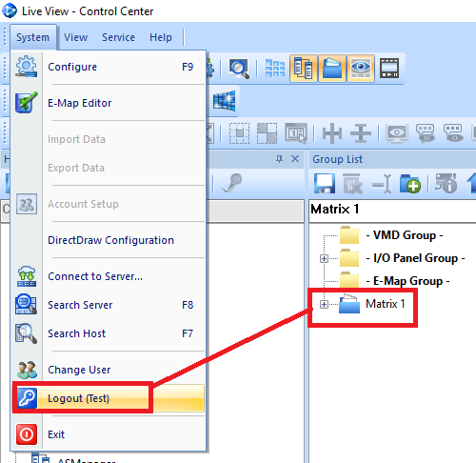The width and height of the screenshot is (476, 463).
Task: Click the microphone icon in host panel
Action: [x=232, y=183]
